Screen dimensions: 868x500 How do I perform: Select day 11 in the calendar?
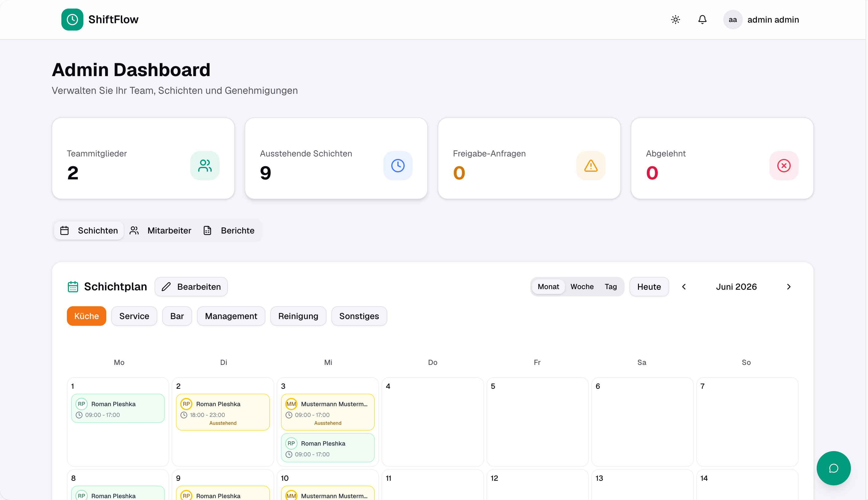[x=433, y=484]
